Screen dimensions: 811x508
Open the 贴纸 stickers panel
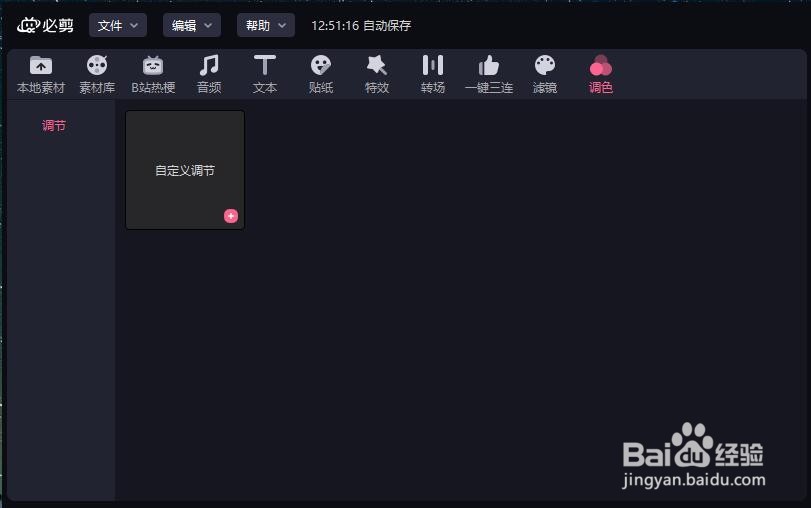click(321, 74)
